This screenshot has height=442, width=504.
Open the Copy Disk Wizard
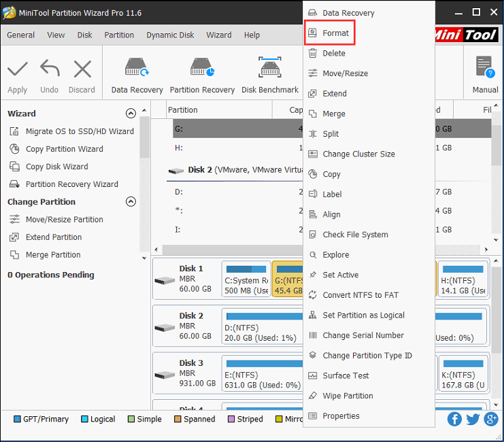tap(56, 167)
